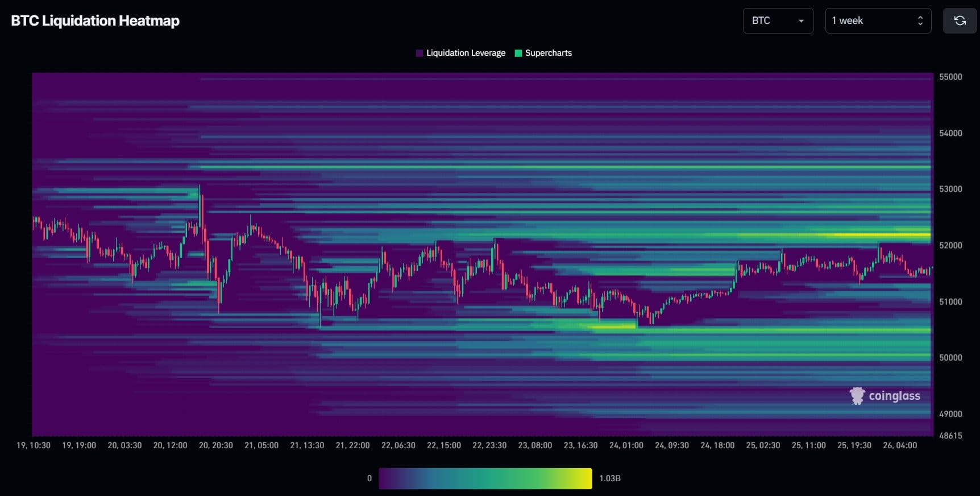Image resolution: width=980 pixels, height=496 pixels.
Task: Click the 52000 price axis label
Action: (x=950, y=245)
